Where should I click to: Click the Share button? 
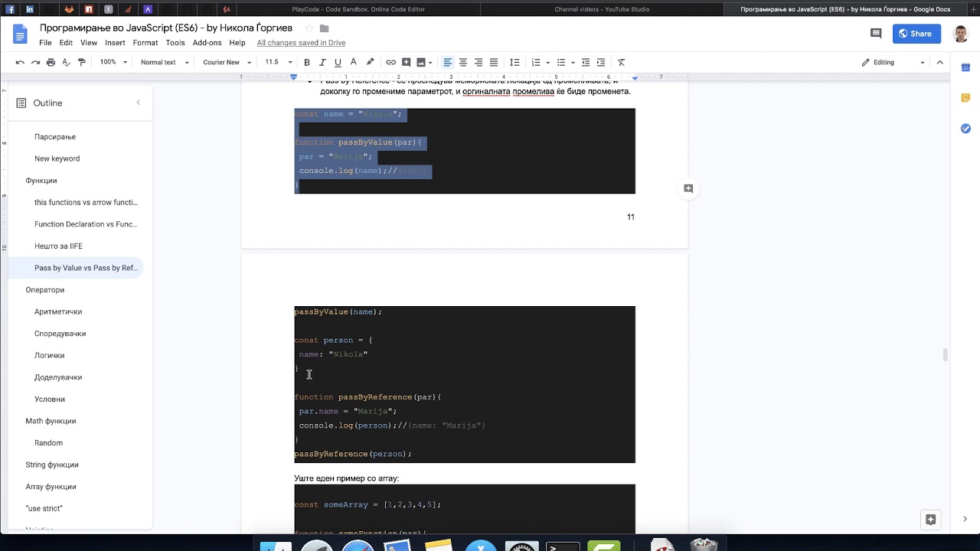click(916, 34)
